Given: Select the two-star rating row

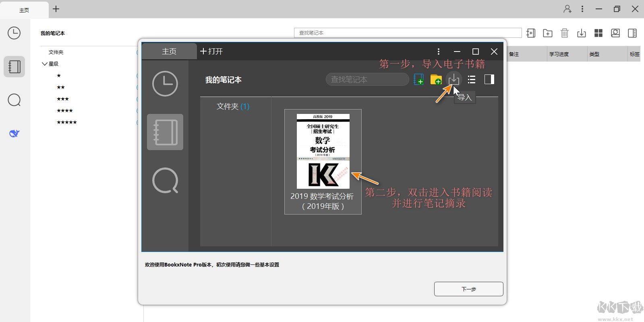Looking at the screenshot, I should 61,87.
